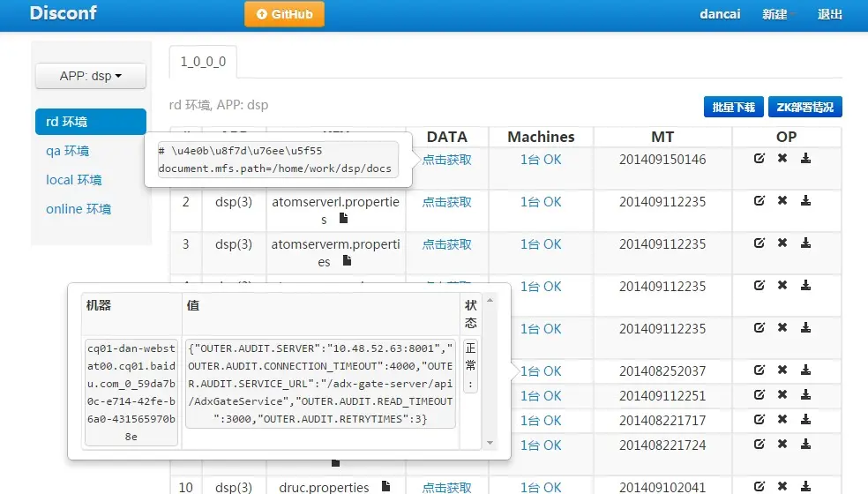Open 1台 OK for row 201408252037

point(541,371)
